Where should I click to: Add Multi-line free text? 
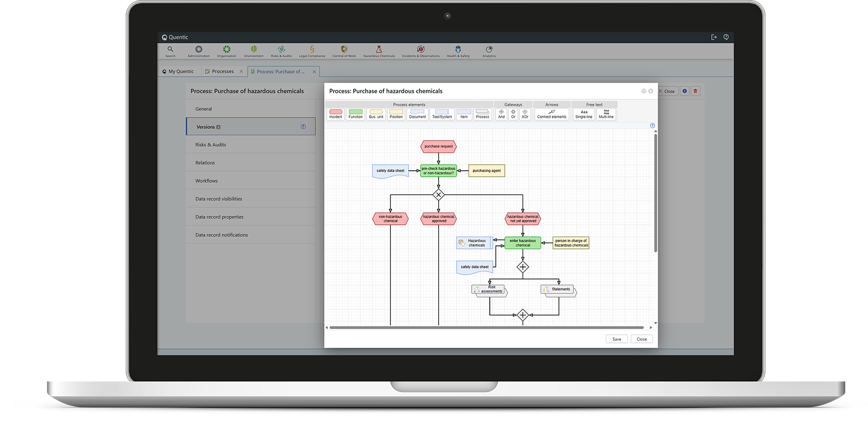click(606, 114)
